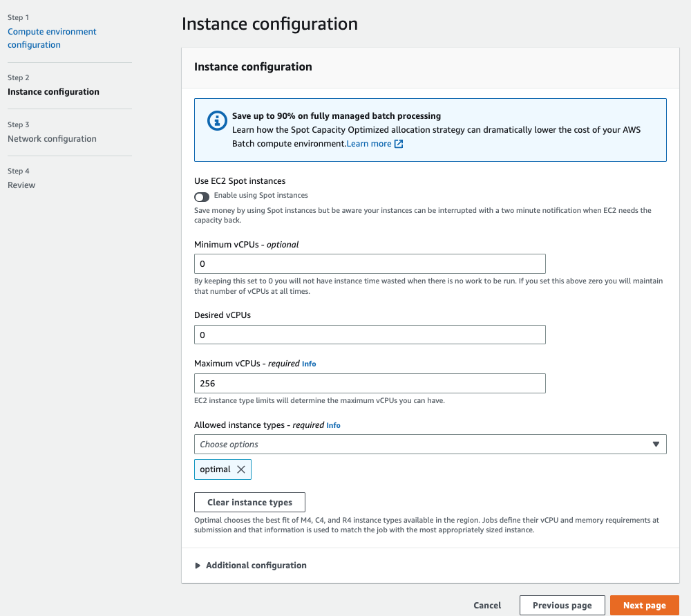Select Network configuration step in sidebar

click(x=52, y=139)
